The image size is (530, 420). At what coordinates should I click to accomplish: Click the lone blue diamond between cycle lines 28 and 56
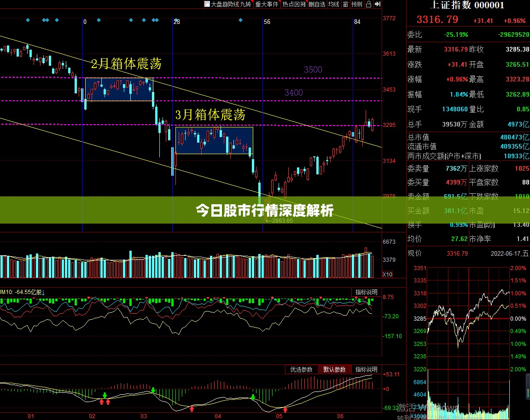[240, 20]
